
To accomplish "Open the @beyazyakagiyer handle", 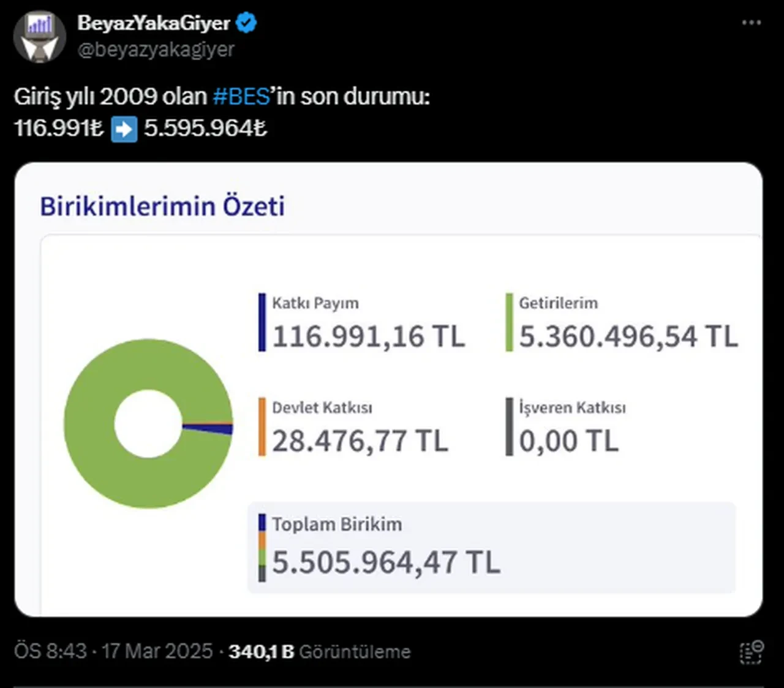I will [155, 50].
